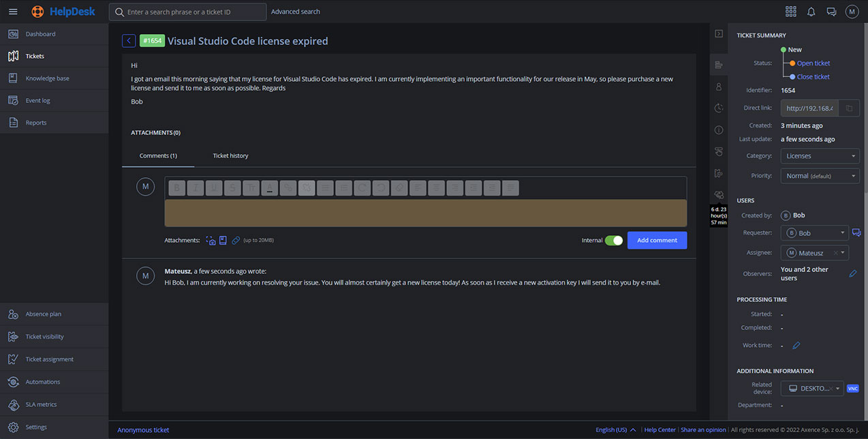Open Tickets in the sidebar
Image resolution: width=868 pixels, height=439 pixels.
click(55, 57)
